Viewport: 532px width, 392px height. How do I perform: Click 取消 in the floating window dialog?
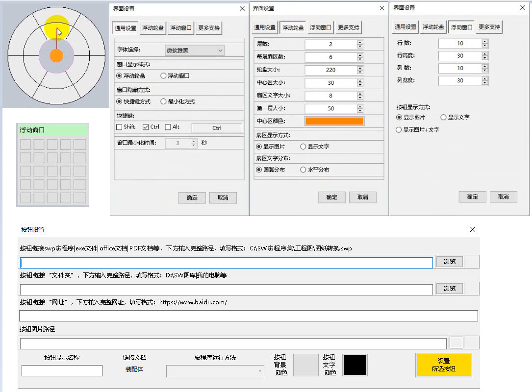tap(504, 196)
